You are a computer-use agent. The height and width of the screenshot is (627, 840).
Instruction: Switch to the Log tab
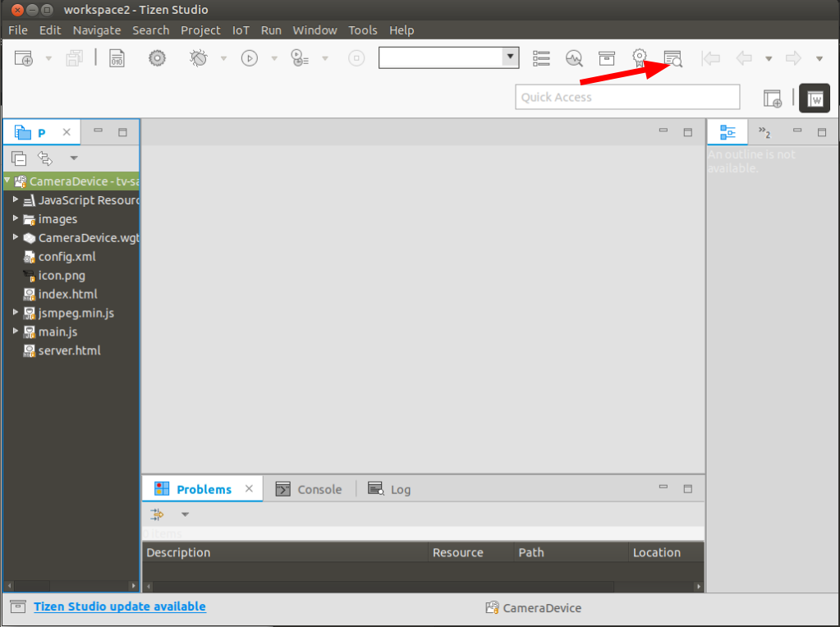pyautogui.click(x=389, y=489)
